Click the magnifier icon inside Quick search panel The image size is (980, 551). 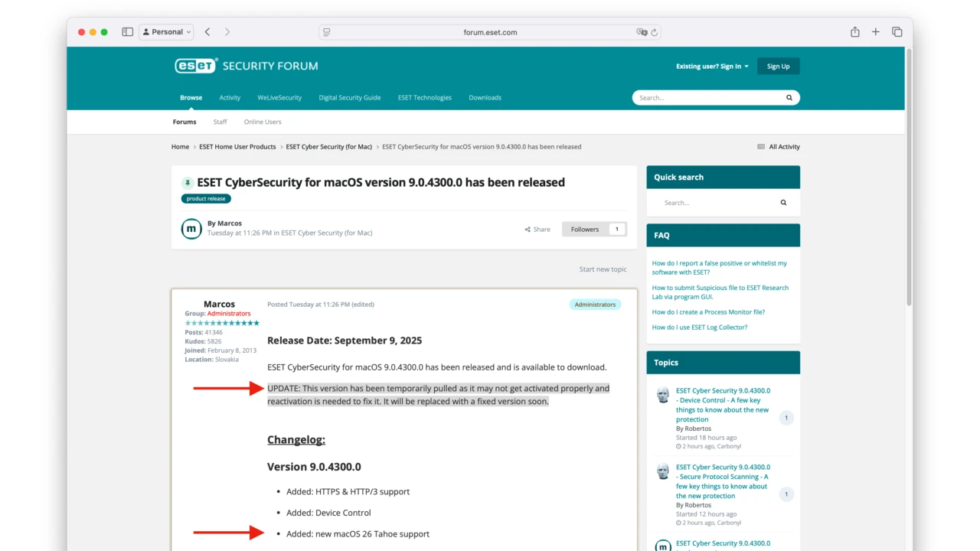point(782,202)
